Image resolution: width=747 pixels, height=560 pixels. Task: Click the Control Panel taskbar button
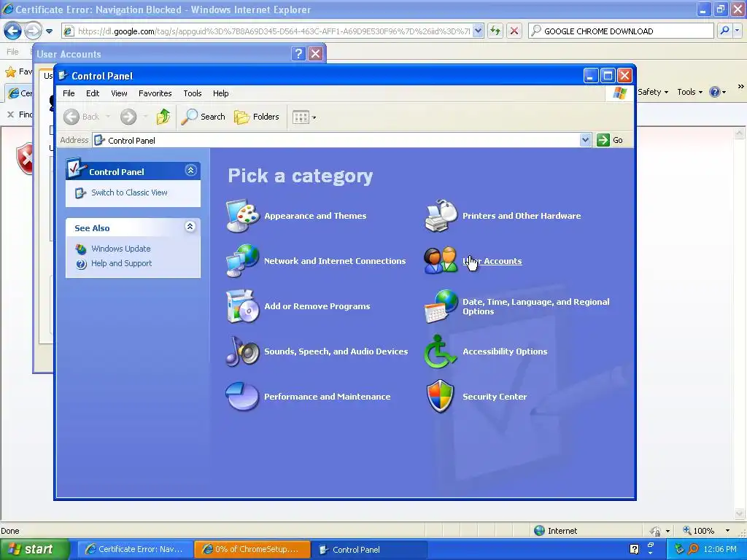[x=368, y=549]
